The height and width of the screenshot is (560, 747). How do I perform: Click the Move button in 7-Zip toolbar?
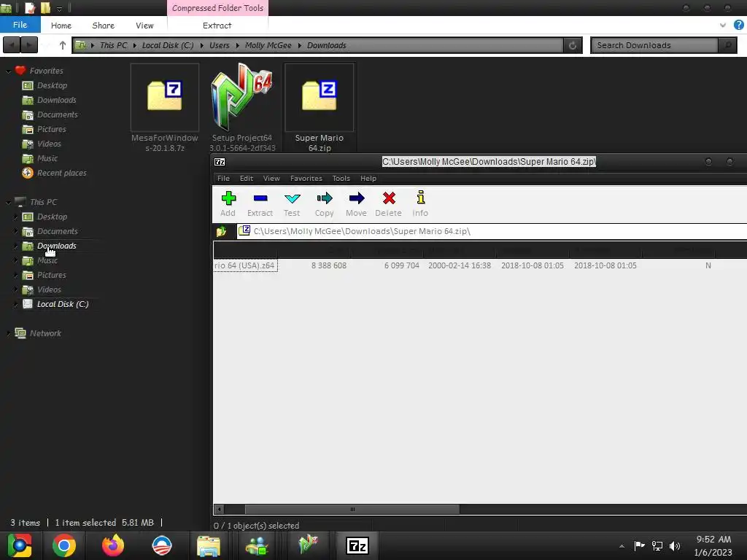[356, 204]
